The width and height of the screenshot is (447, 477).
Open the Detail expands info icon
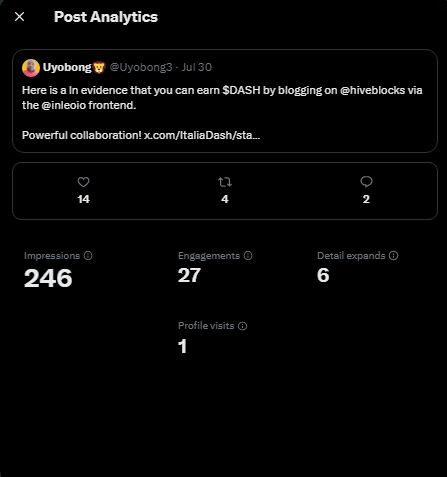394,256
